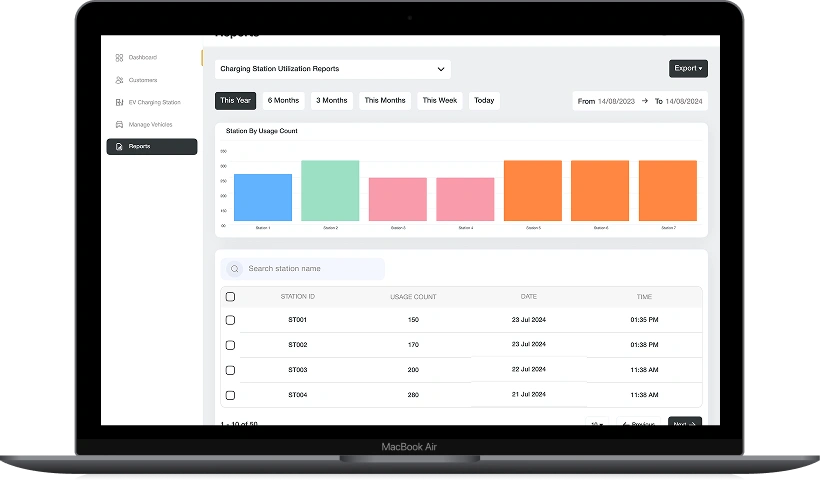
Task: Click the arrow between From and To dates
Action: 645,101
